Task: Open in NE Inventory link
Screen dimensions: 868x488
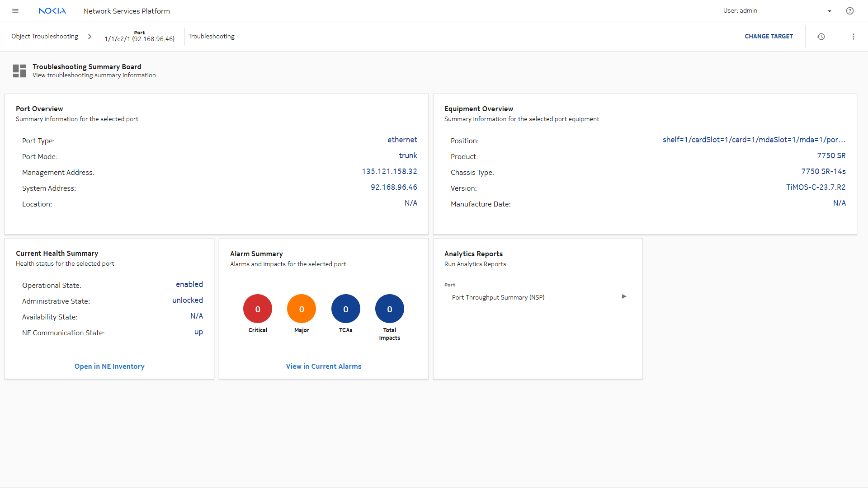Action: click(109, 366)
